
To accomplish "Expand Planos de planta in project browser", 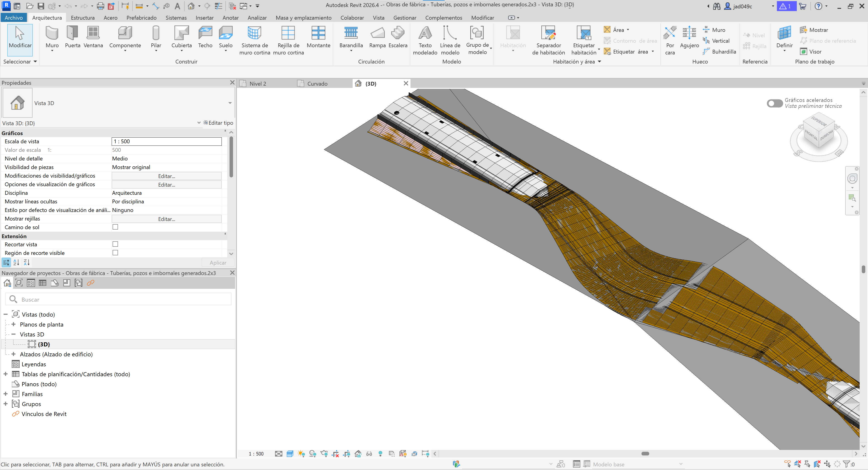I will click(14, 324).
